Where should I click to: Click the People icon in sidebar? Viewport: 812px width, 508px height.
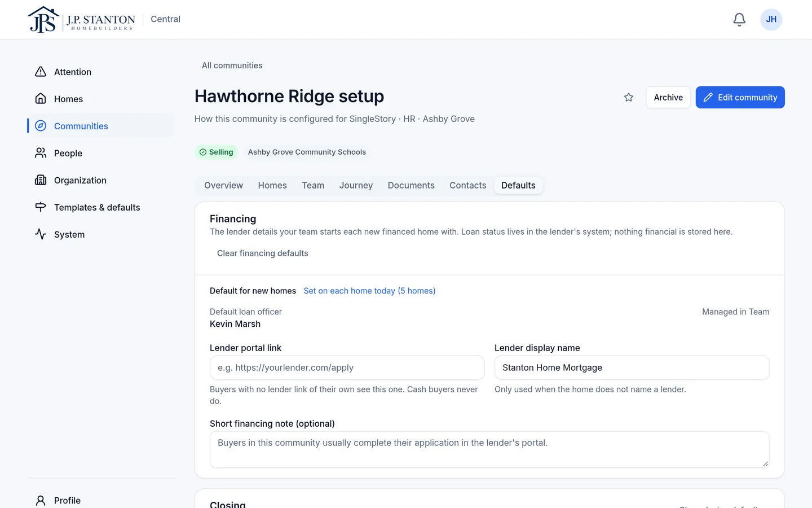[41, 153]
